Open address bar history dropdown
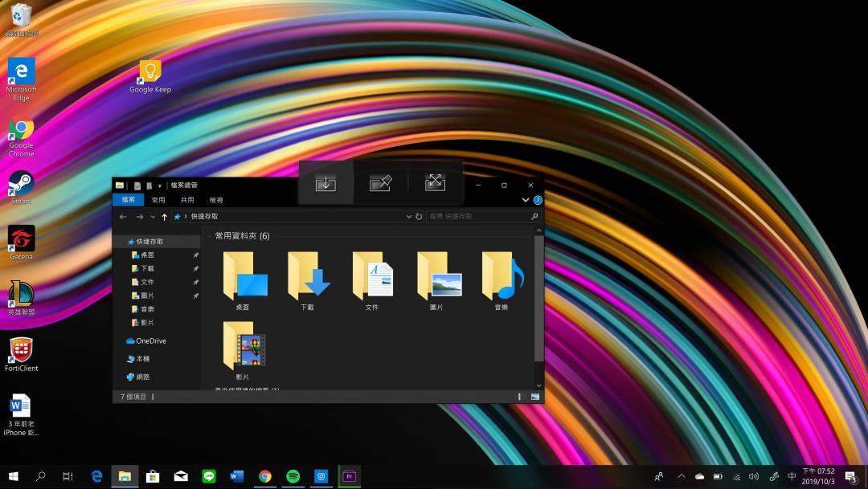The width and height of the screenshot is (868, 489). [408, 217]
